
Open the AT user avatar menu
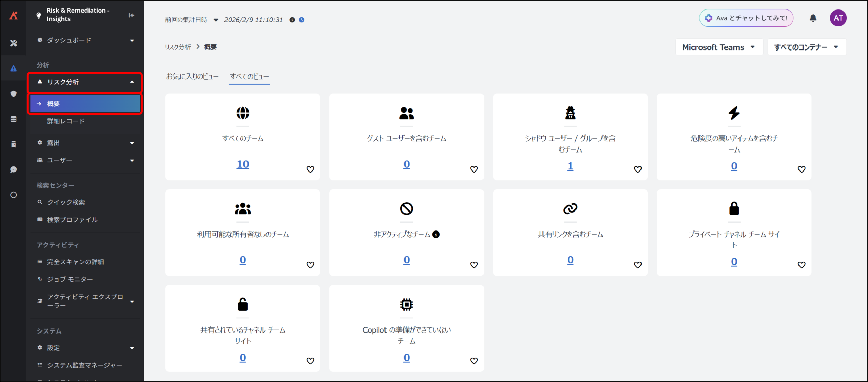point(838,18)
